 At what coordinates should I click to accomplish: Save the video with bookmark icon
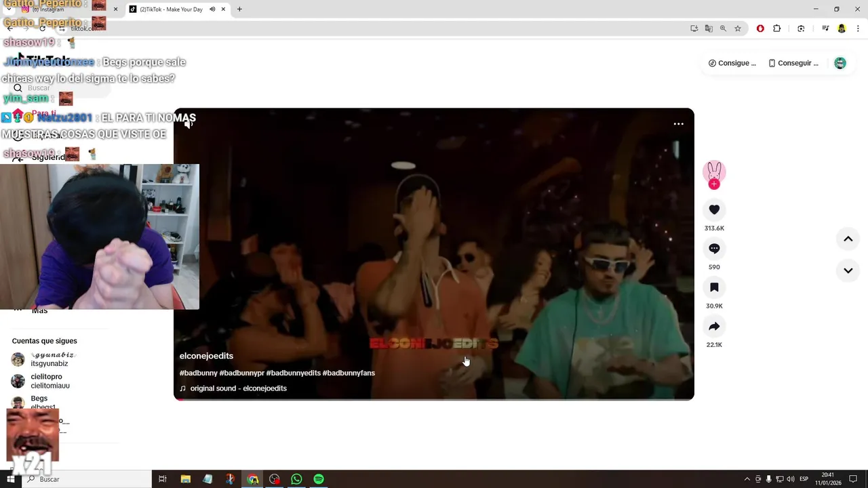pos(714,287)
